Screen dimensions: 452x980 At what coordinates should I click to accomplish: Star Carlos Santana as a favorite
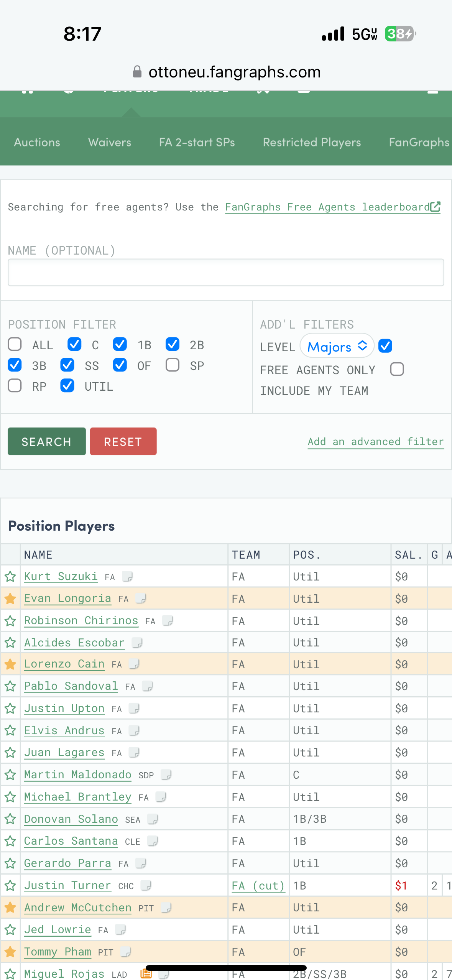pos(10,841)
